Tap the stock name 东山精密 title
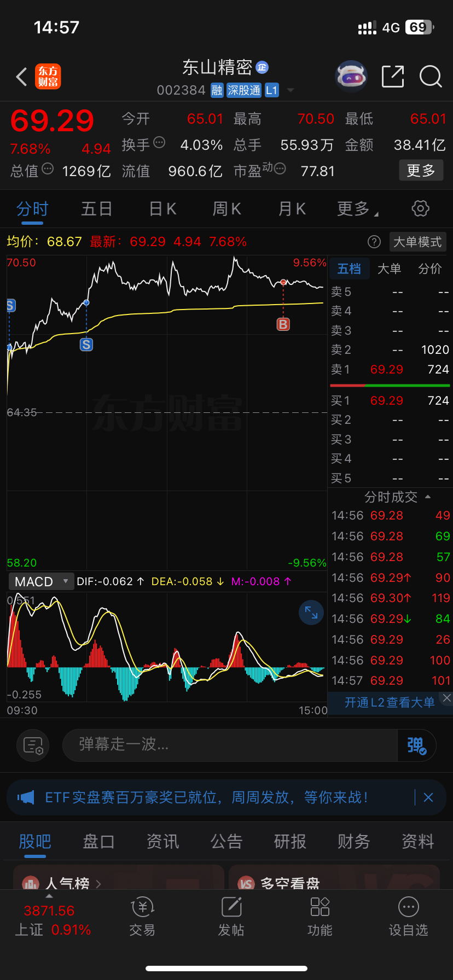The image size is (453, 980). 217,67
